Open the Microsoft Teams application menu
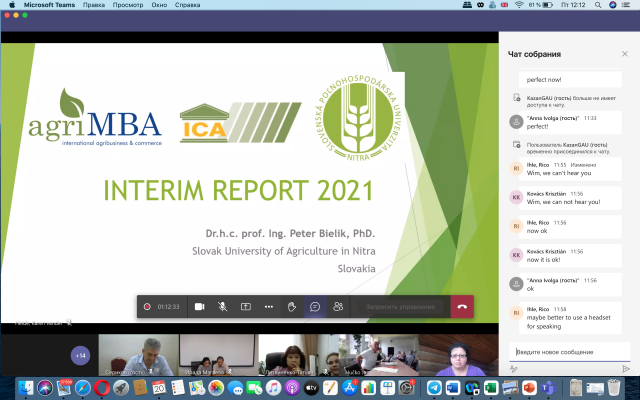Viewport: 640px width, 400px height. (49, 5)
